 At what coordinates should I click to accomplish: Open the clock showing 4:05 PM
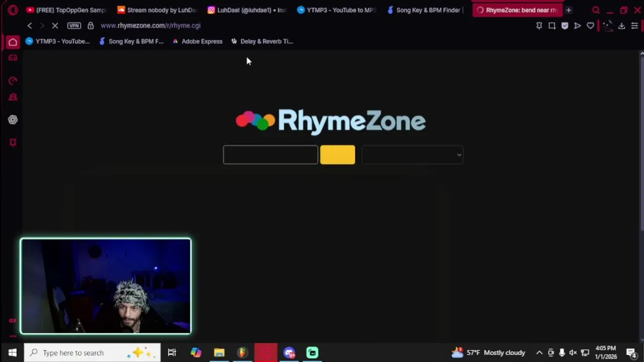click(606, 352)
